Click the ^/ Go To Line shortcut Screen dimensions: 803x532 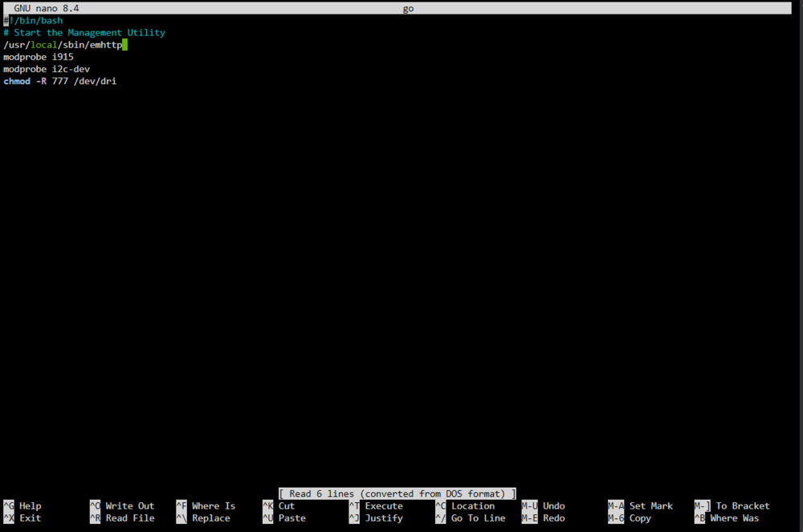click(471, 518)
